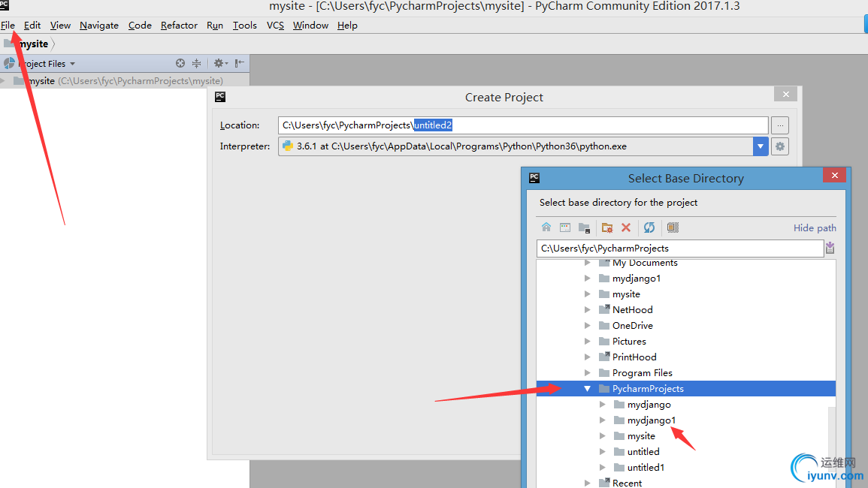Select the untitled folder row
Screen dimensions: 868x488
(x=686, y=451)
